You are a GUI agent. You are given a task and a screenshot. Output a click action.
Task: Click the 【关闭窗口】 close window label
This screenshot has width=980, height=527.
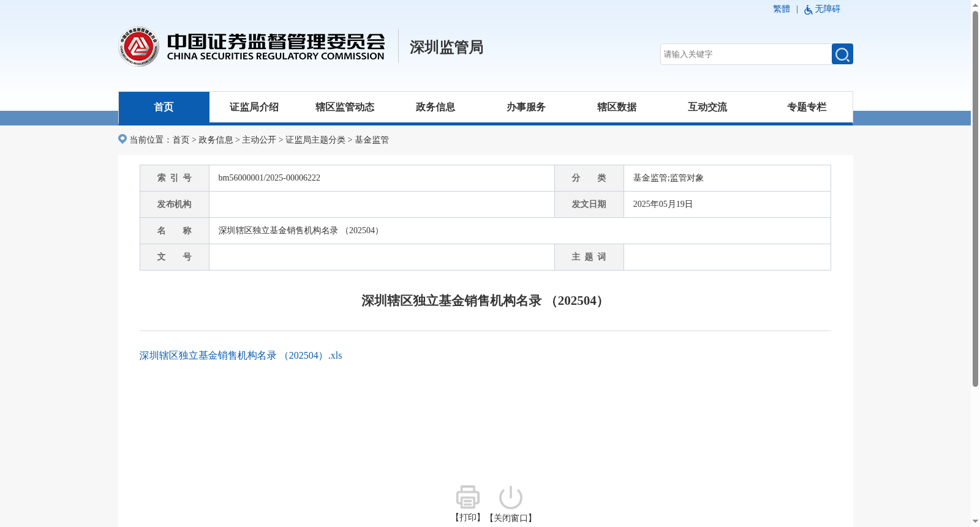coord(511,518)
